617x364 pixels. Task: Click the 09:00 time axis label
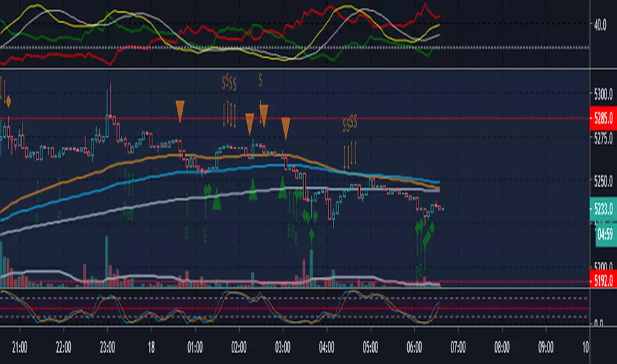546,347
